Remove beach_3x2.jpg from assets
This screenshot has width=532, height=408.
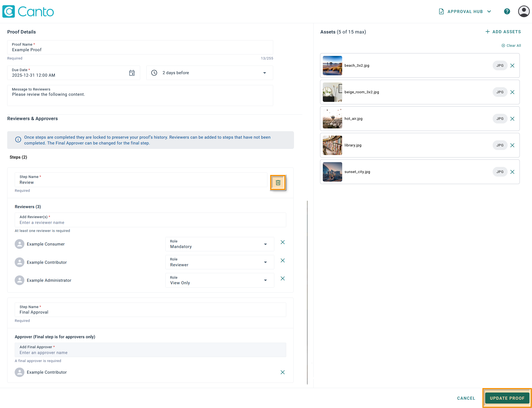512,66
